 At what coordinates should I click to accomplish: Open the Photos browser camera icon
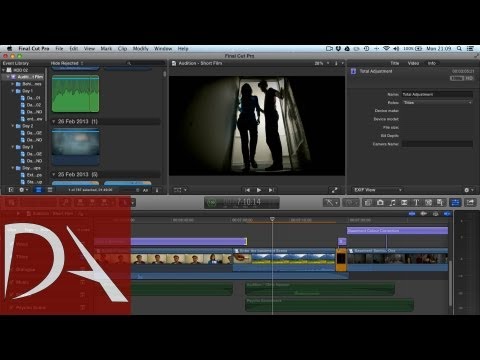coord(380,202)
